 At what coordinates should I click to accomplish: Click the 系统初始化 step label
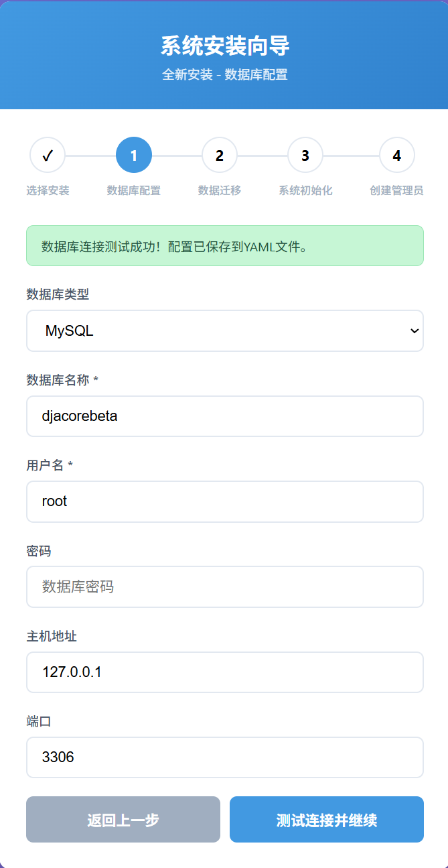(305, 191)
